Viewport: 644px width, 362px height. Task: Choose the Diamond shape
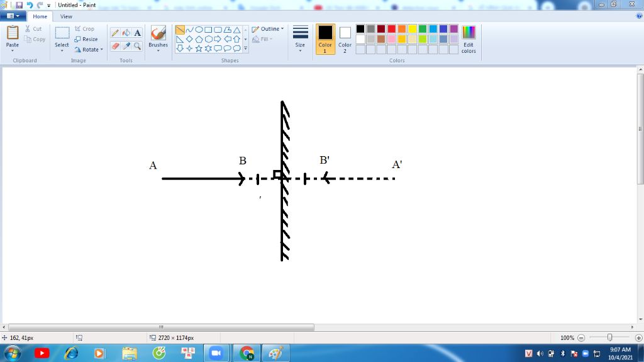(x=189, y=39)
